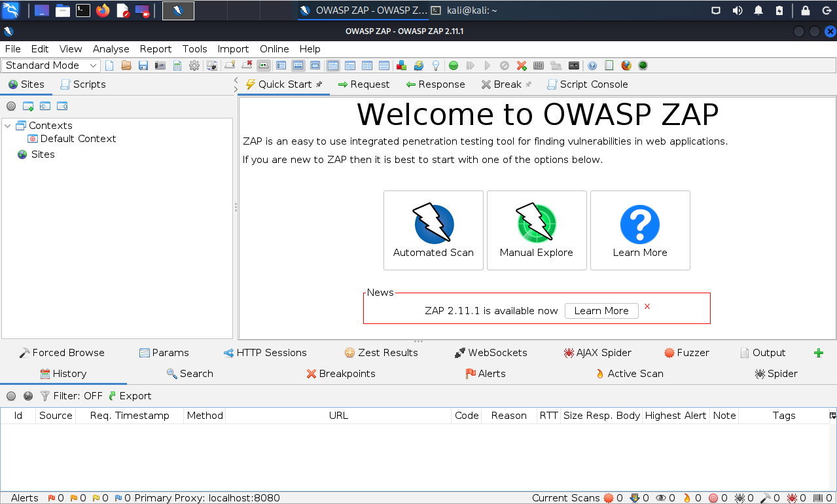
Task: Open the Standard Mode dropdown
Action: click(52, 65)
